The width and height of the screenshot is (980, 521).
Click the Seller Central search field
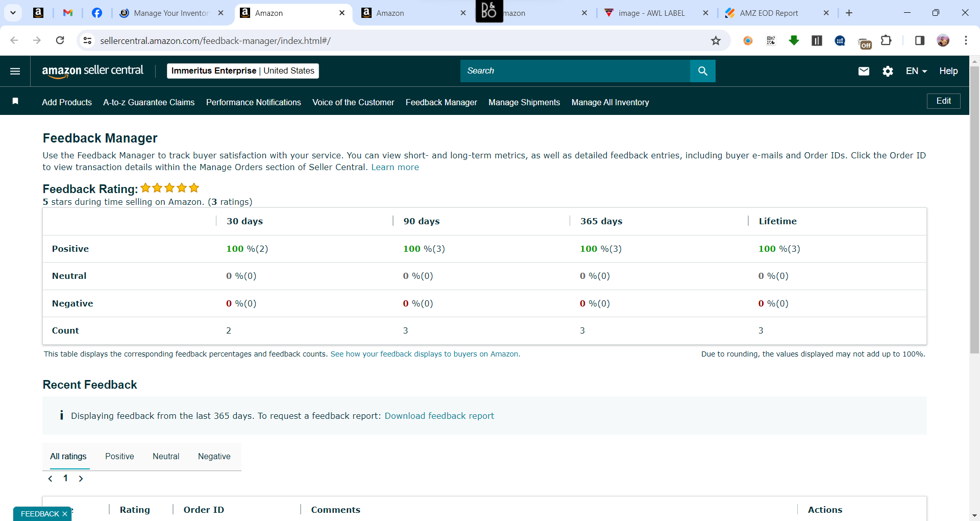tap(575, 71)
